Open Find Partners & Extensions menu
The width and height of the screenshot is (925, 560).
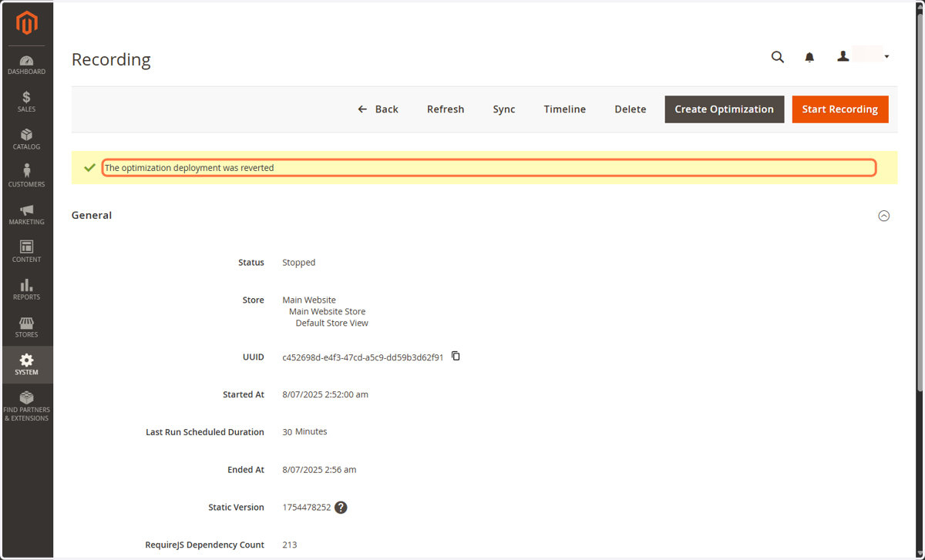[26, 406]
